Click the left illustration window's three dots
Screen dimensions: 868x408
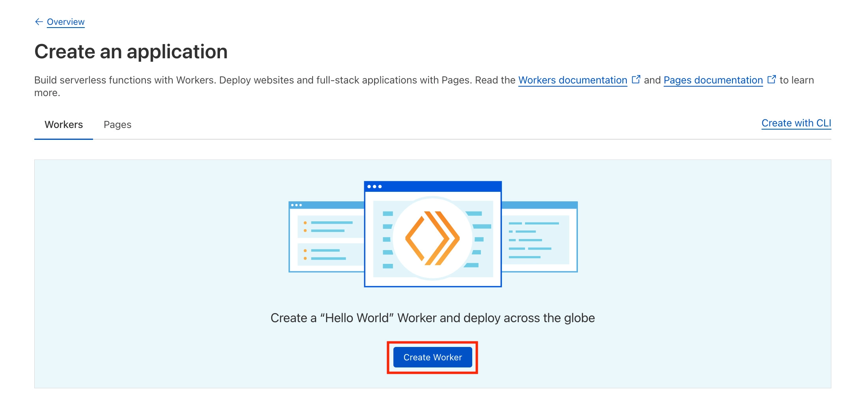pos(296,205)
